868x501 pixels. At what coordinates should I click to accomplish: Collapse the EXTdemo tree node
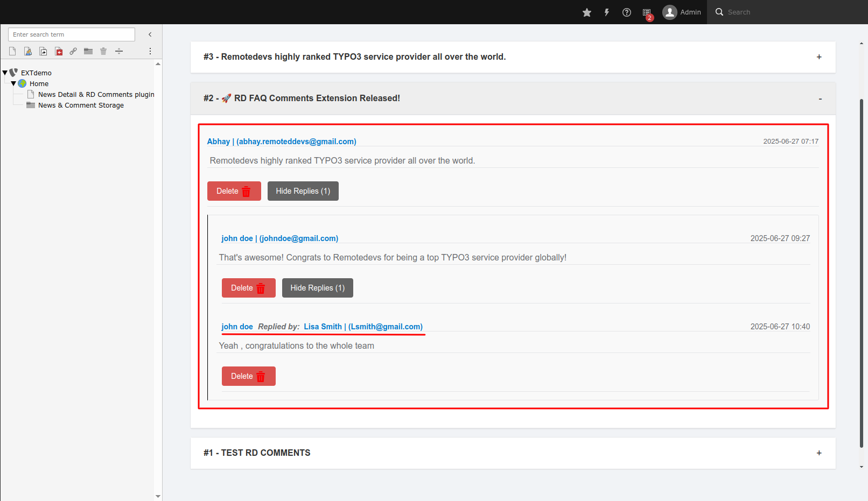click(x=5, y=72)
